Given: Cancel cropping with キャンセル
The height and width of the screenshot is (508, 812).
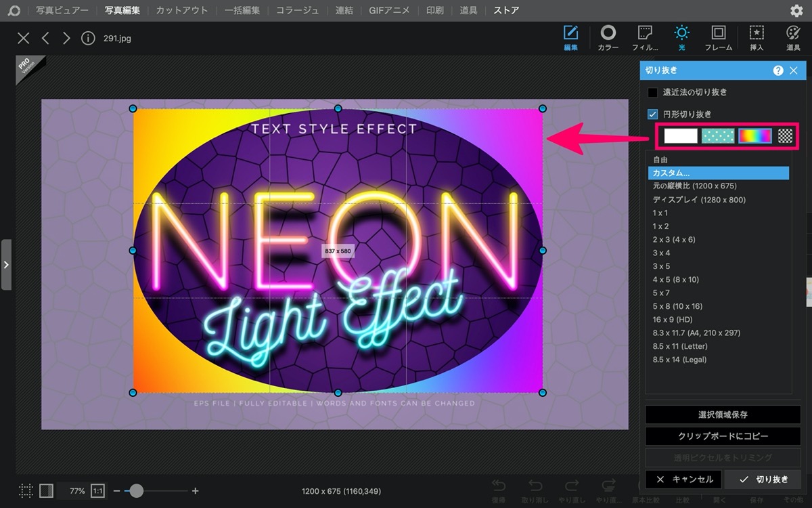Looking at the screenshot, I should [x=683, y=480].
